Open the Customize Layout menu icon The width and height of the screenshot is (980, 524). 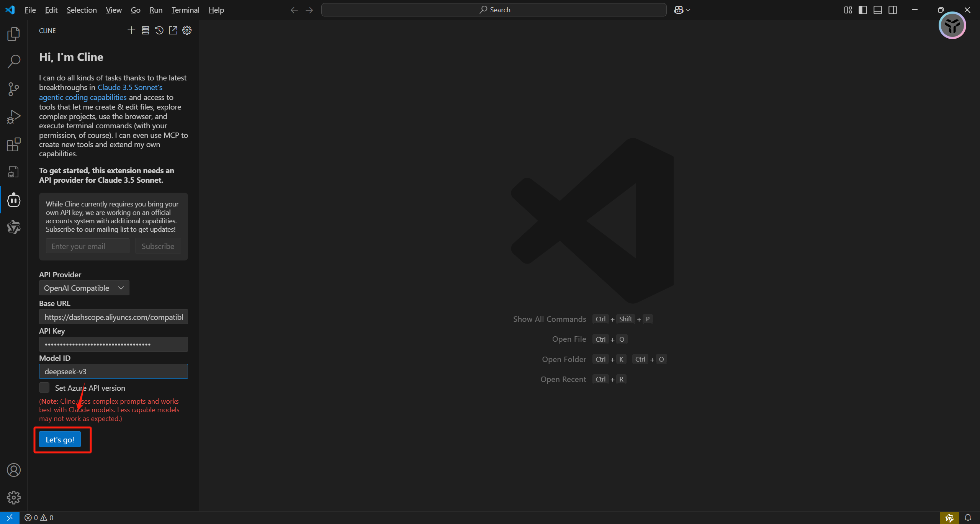pyautogui.click(x=848, y=10)
